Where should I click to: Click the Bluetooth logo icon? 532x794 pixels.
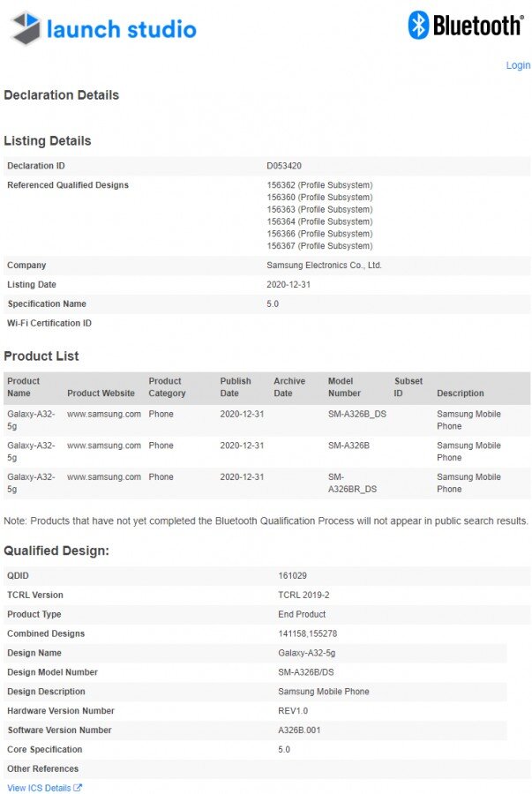[x=418, y=25]
